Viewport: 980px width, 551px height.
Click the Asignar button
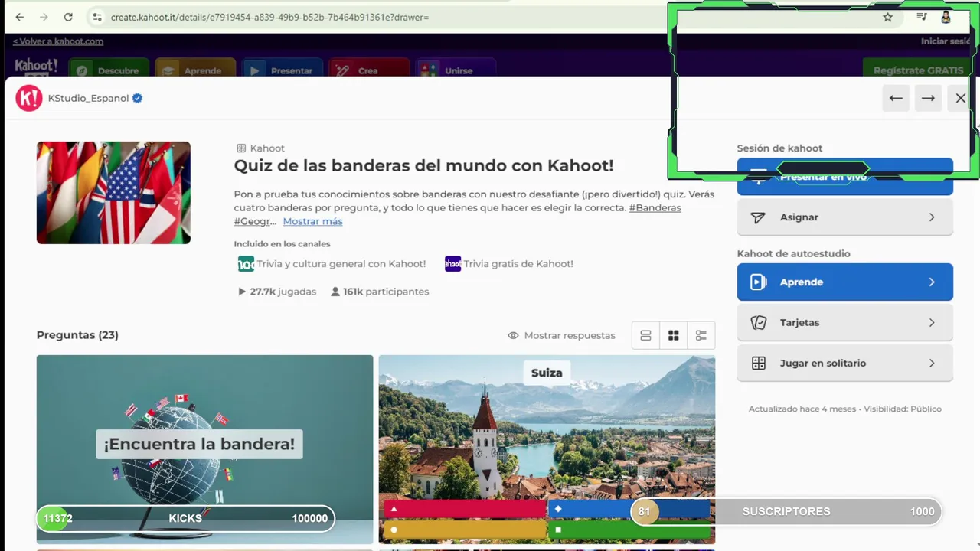845,217
